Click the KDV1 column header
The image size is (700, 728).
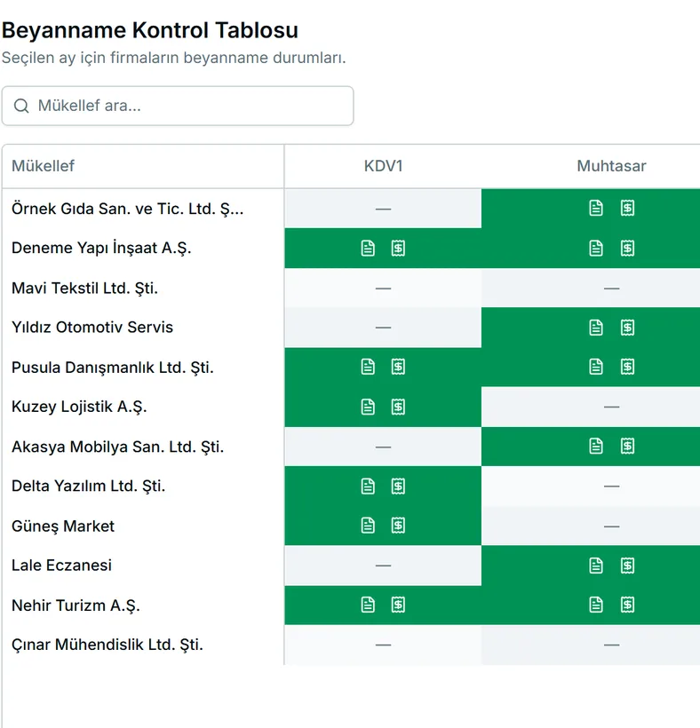(383, 166)
